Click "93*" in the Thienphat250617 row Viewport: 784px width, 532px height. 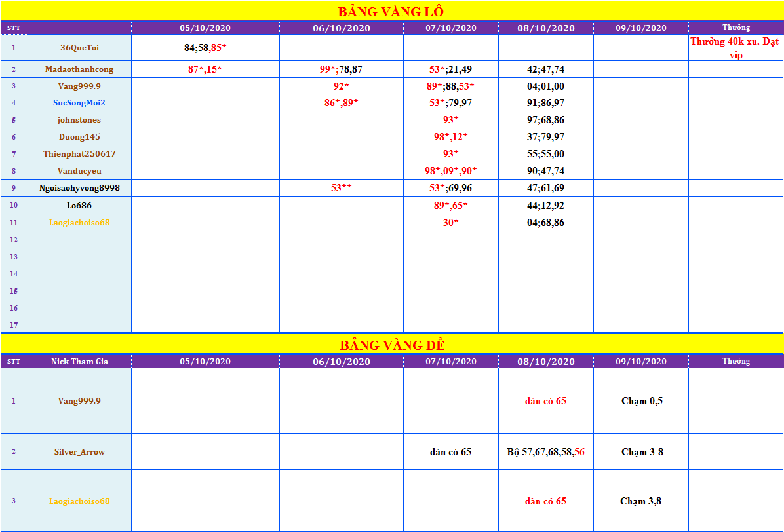451,154
